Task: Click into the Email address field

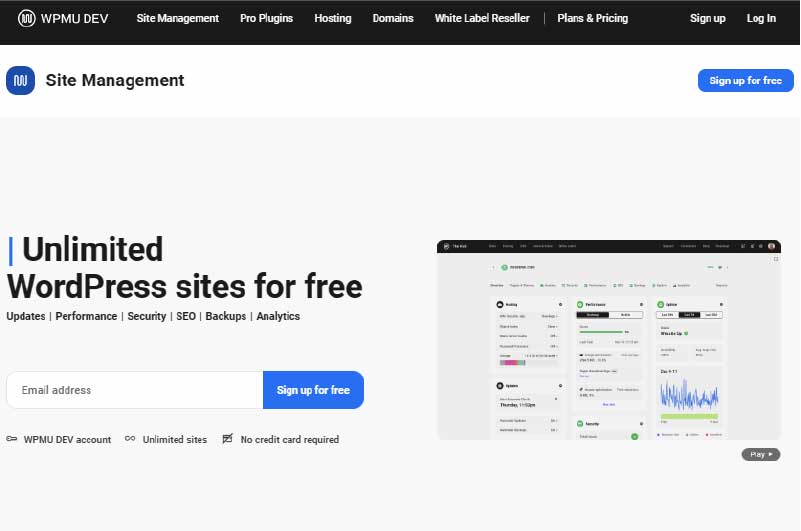Action: point(135,390)
